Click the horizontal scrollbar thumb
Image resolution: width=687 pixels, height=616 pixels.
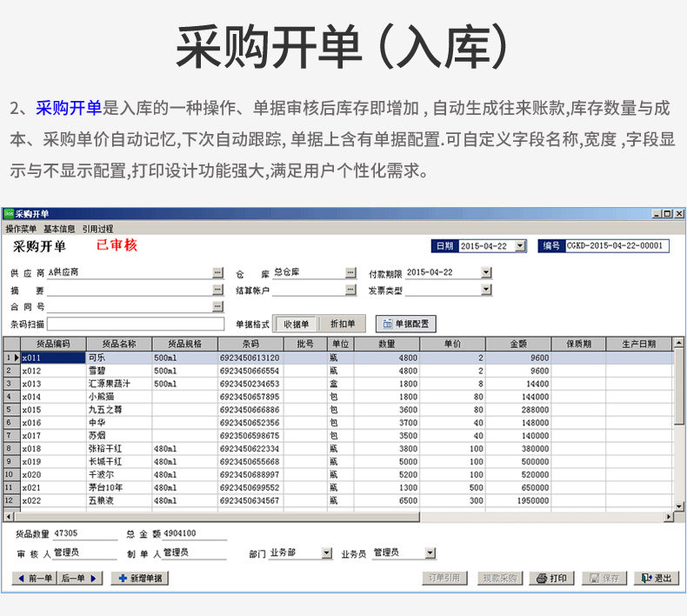pos(217,517)
